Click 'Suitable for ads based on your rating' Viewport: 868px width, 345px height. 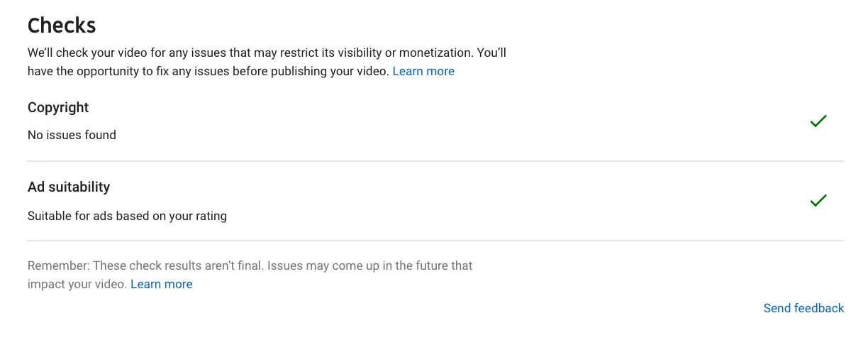pyautogui.click(x=127, y=216)
